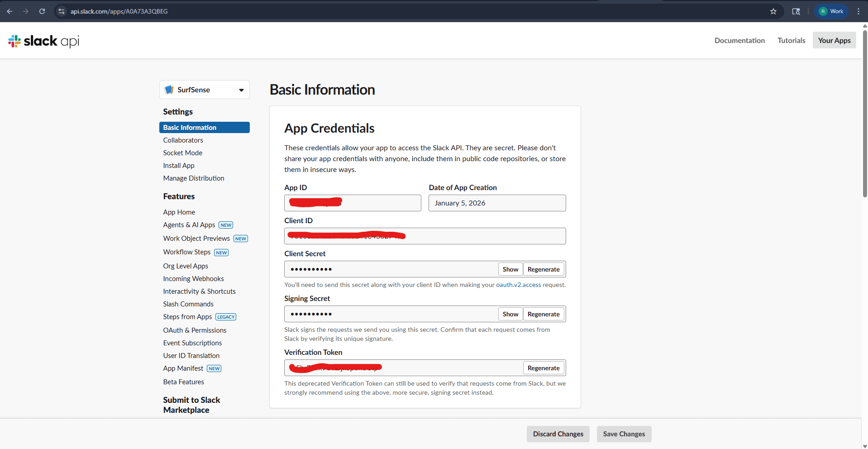Viewport: 868px width, 449px height.
Task: Click the Slack api logo
Action: pyautogui.click(x=43, y=41)
